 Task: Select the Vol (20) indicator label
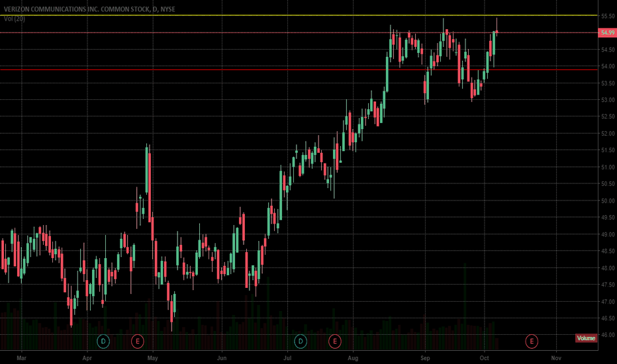pyautogui.click(x=15, y=19)
